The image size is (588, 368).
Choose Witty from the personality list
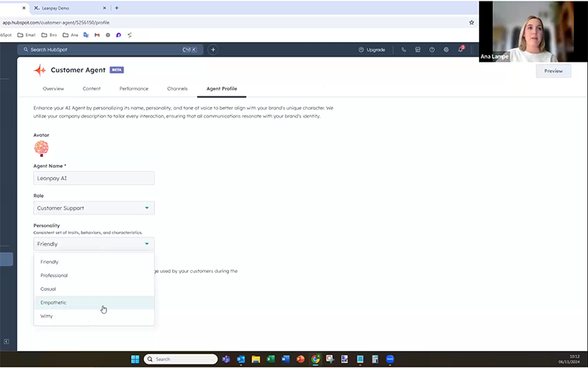(x=94, y=316)
